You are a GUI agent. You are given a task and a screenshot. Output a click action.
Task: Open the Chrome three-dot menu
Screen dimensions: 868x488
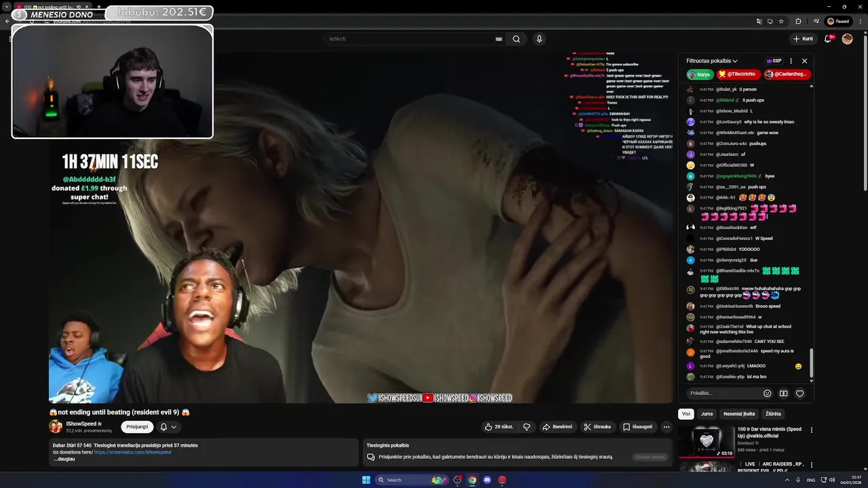pos(860,21)
